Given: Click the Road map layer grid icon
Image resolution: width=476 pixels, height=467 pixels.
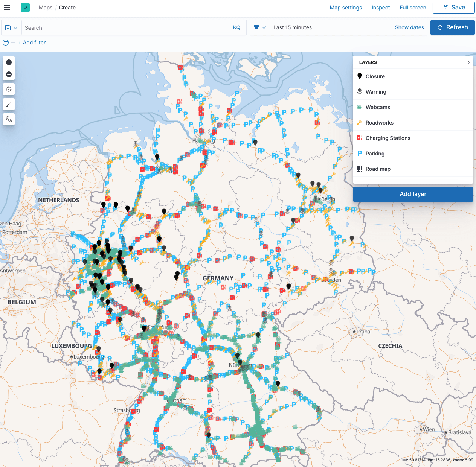Looking at the screenshot, I should pyautogui.click(x=360, y=169).
